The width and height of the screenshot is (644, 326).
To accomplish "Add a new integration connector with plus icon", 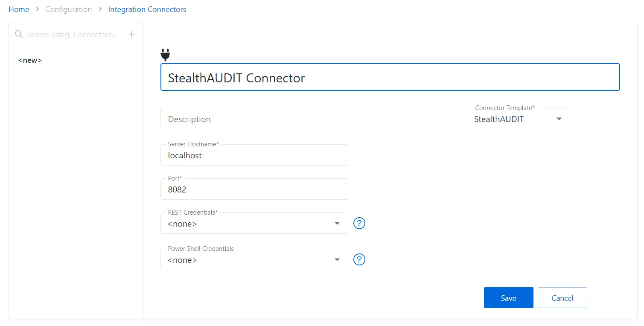I will tap(132, 34).
